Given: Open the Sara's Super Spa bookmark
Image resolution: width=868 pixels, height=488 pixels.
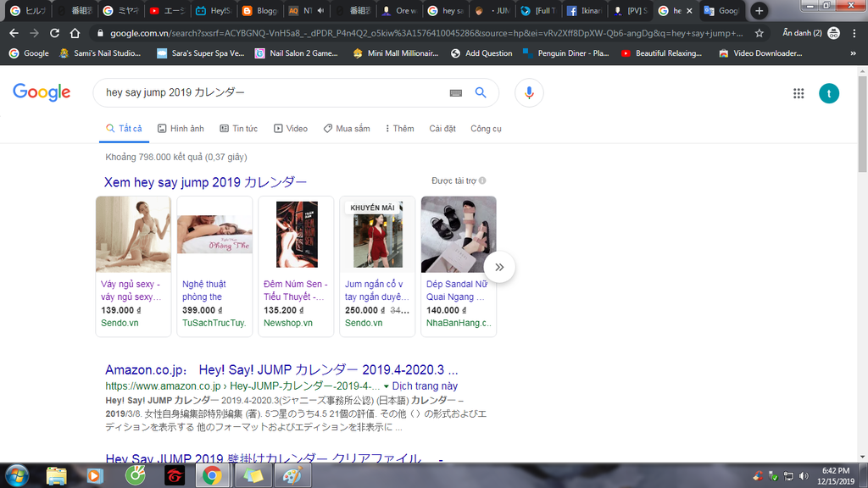Looking at the screenshot, I should [x=200, y=53].
